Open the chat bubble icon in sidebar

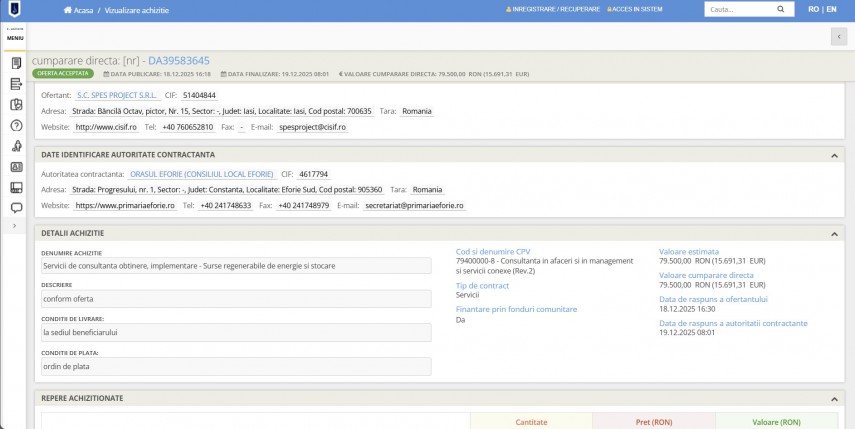[16, 208]
